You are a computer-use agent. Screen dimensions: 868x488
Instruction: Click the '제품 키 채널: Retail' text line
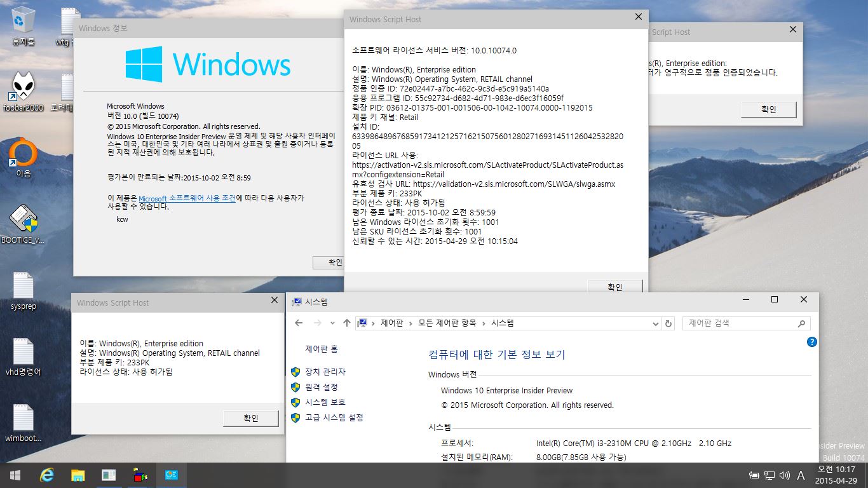385,118
